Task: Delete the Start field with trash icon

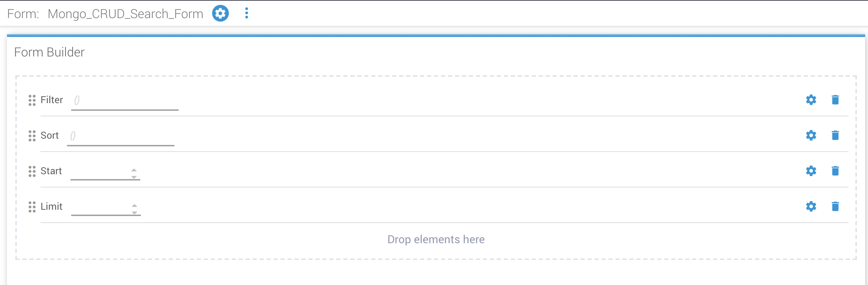Action: tap(836, 171)
